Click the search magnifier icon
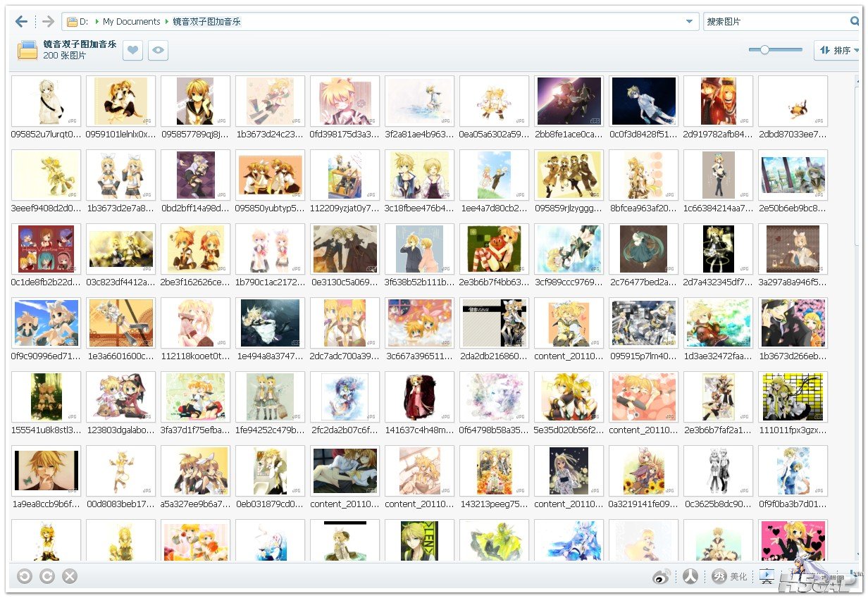 pyautogui.click(x=855, y=22)
